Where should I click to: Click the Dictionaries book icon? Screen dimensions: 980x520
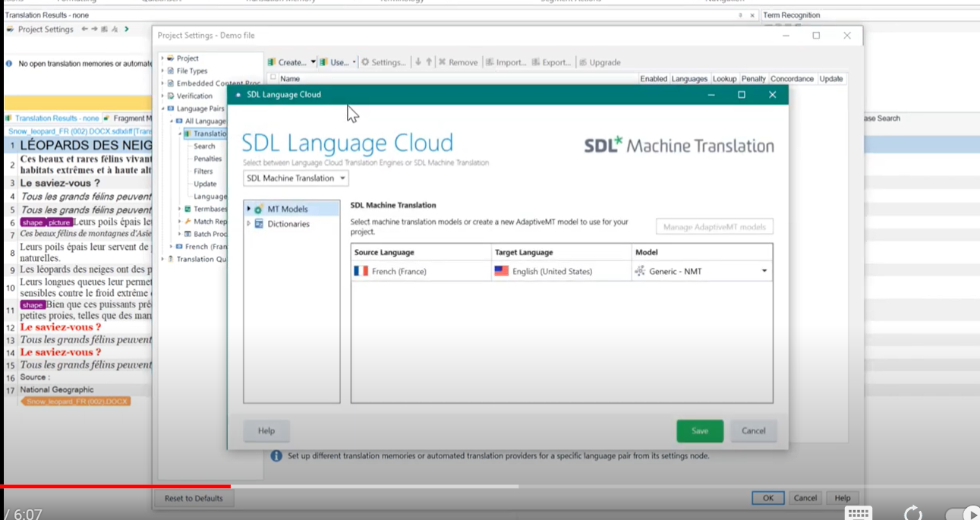[x=259, y=224]
